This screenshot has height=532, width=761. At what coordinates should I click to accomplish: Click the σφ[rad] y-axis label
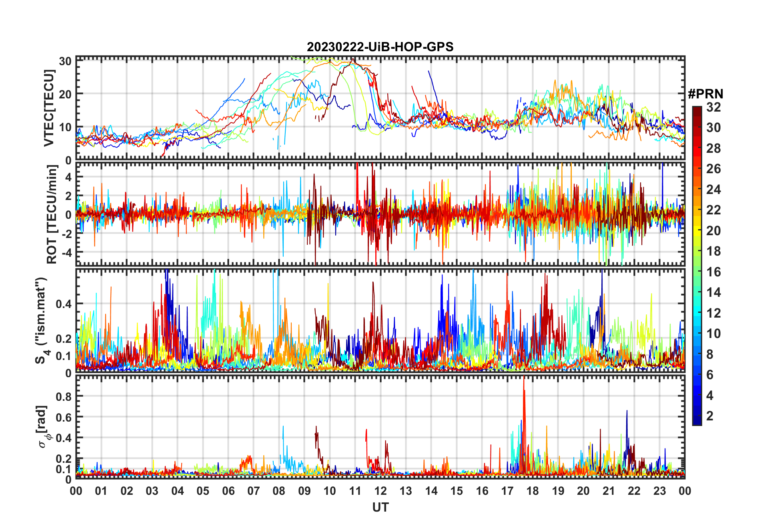42,426
